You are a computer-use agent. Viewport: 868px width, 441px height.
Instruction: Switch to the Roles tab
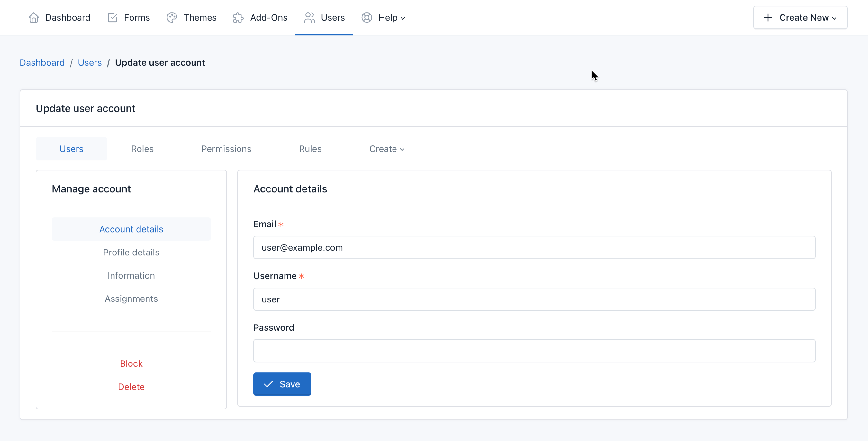(x=142, y=149)
